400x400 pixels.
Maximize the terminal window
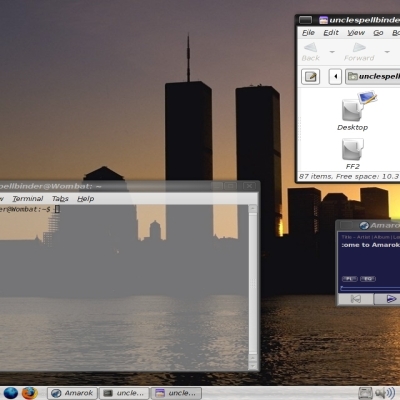click(231, 186)
